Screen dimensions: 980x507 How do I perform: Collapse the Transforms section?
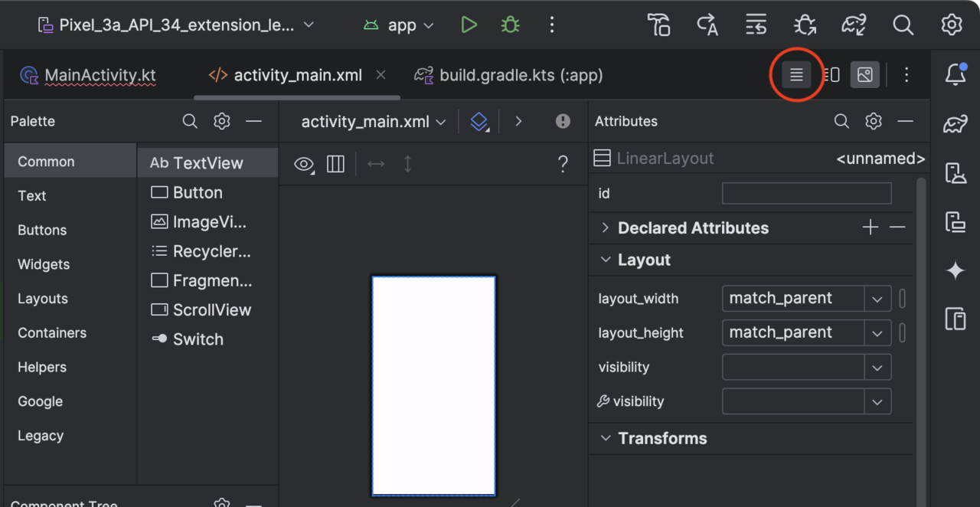(x=605, y=439)
